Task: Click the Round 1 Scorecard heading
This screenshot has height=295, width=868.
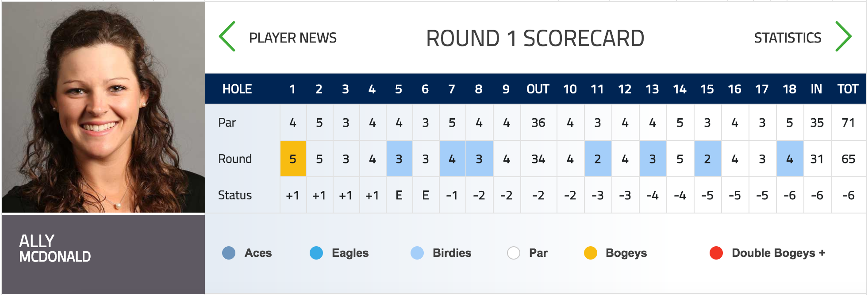Action: click(x=535, y=38)
